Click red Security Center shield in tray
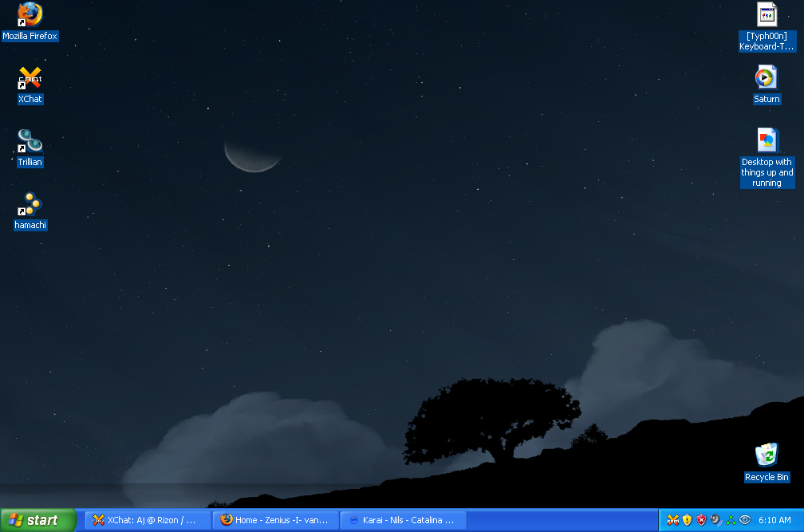804x532 pixels. [701, 520]
